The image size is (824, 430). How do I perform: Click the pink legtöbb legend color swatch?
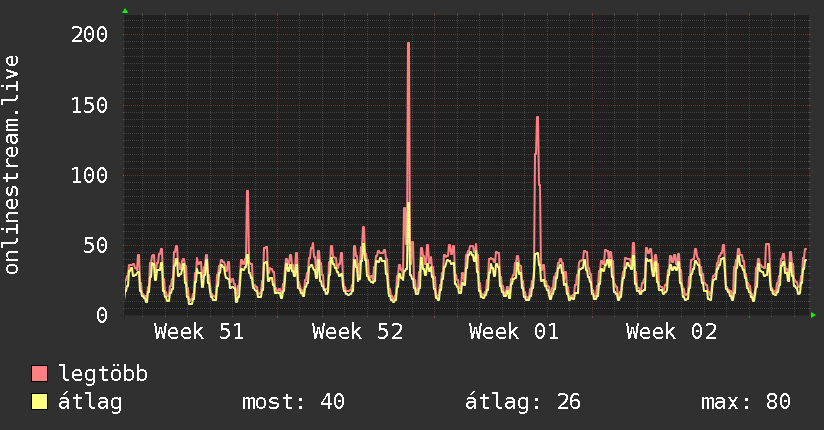point(39,374)
